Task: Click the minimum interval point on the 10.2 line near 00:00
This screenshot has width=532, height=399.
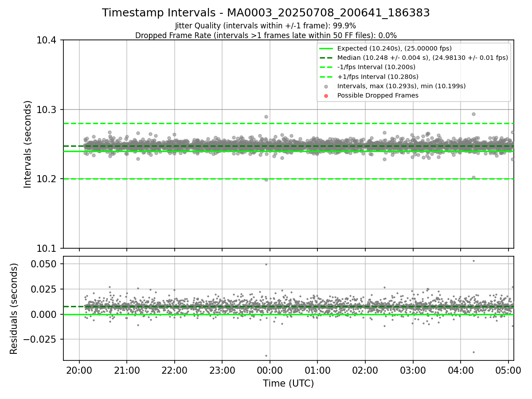Action: (x=266, y=180)
